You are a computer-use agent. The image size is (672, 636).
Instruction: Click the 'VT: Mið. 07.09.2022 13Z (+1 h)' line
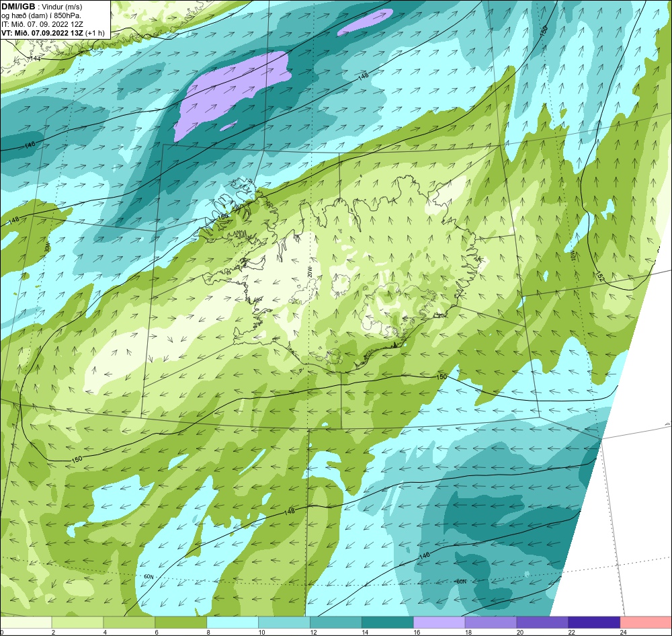pos(52,32)
